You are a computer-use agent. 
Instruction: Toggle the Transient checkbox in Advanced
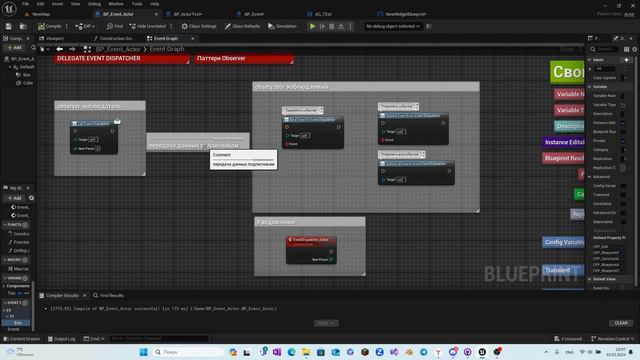click(x=623, y=195)
